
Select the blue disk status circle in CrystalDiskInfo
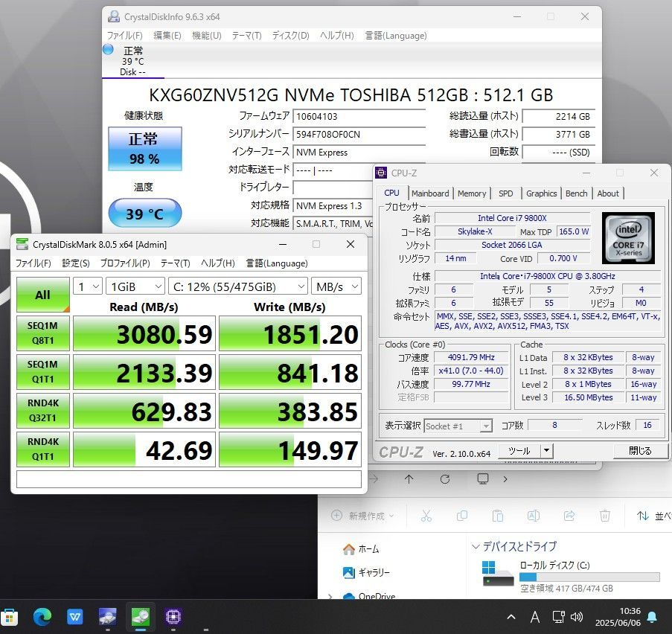pyautogui.click(x=108, y=49)
